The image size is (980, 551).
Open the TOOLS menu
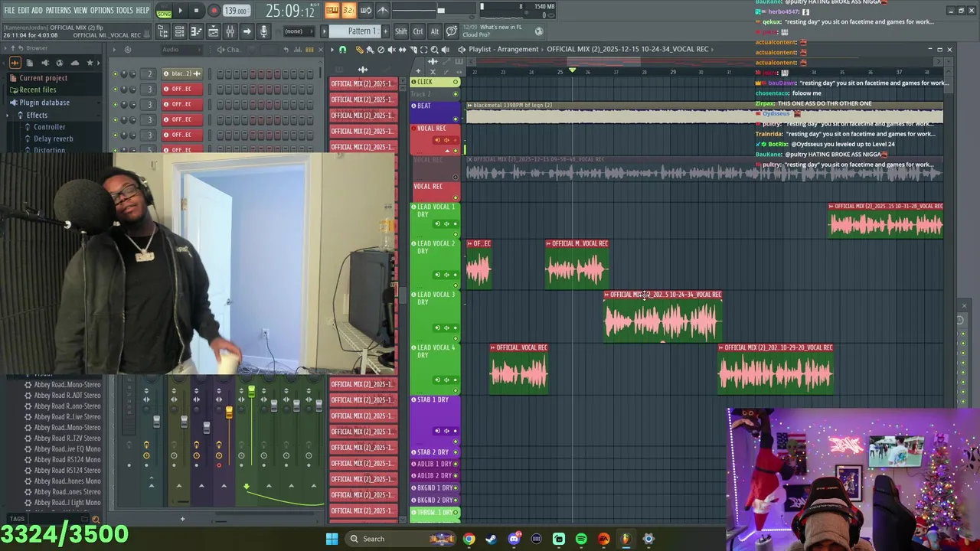[125, 10]
